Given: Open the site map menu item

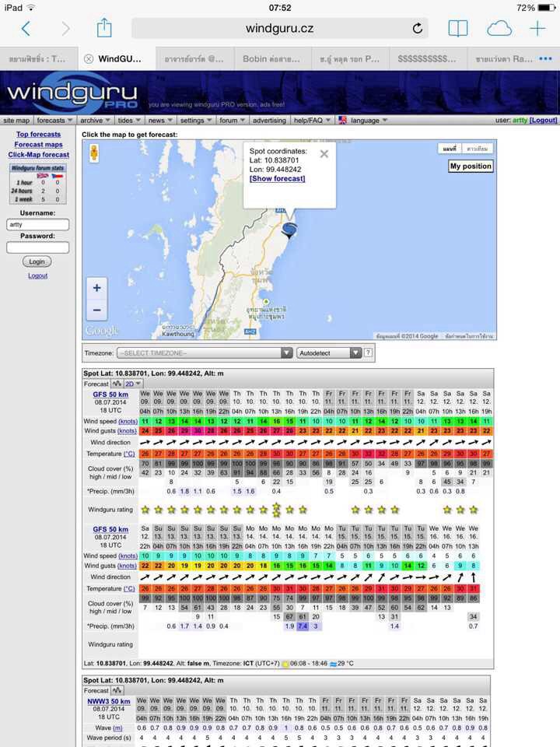Looking at the screenshot, I should click(16, 121).
